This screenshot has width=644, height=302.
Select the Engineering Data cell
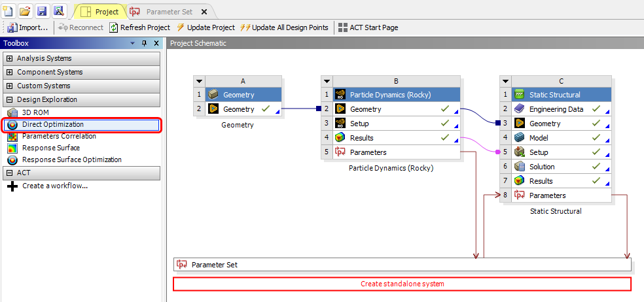tap(562, 109)
